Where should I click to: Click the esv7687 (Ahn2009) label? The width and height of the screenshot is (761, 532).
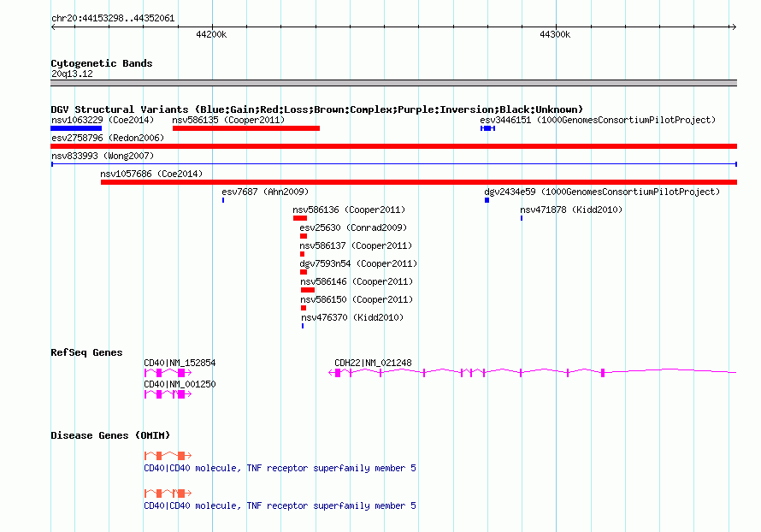click(265, 192)
